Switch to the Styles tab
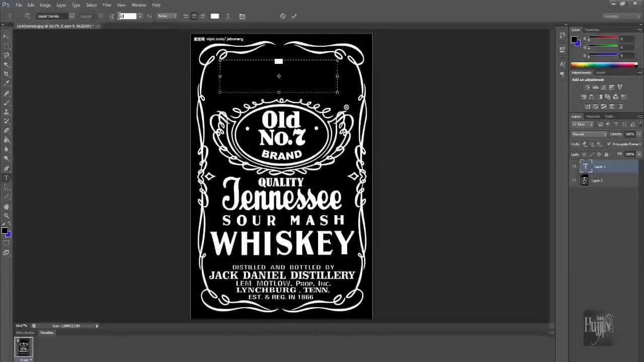The height and width of the screenshot is (362, 644). 601,72
